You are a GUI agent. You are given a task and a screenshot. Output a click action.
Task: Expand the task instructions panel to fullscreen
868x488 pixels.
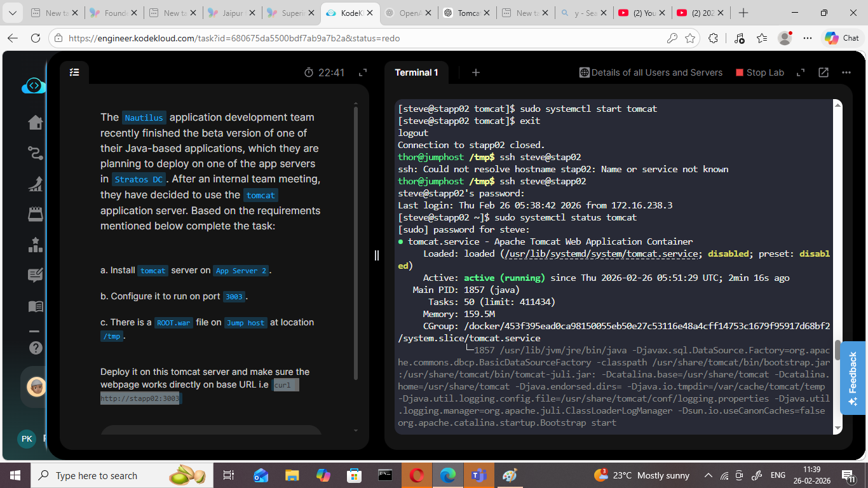pyautogui.click(x=363, y=72)
